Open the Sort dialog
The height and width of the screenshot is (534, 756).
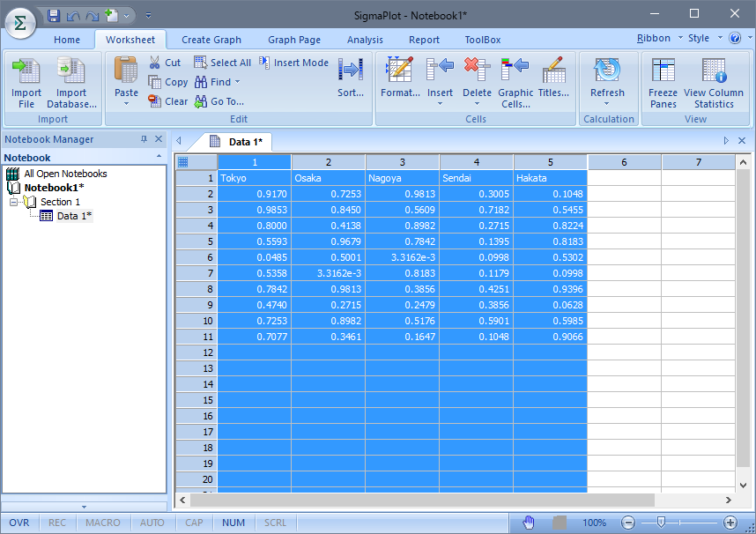pyautogui.click(x=351, y=78)
